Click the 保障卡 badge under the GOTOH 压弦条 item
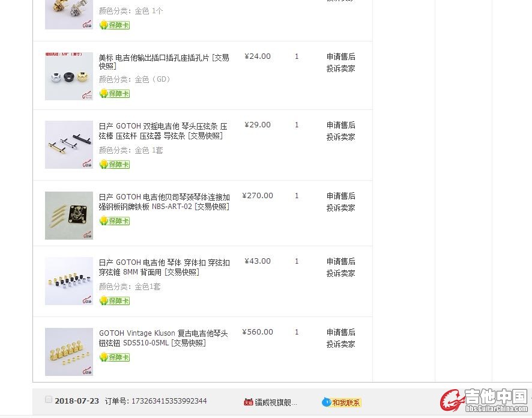Image resolution: width=532 pixels, height=418 pixels. coord(115,164)
